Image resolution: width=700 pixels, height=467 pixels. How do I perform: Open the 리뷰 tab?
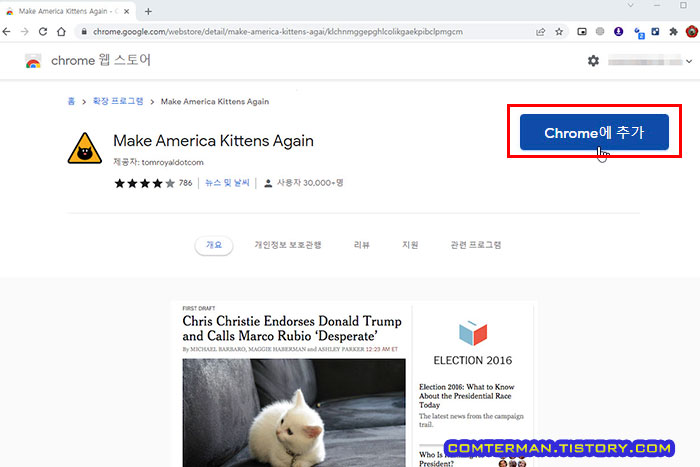pyautogui.click(x=362, y=245)
